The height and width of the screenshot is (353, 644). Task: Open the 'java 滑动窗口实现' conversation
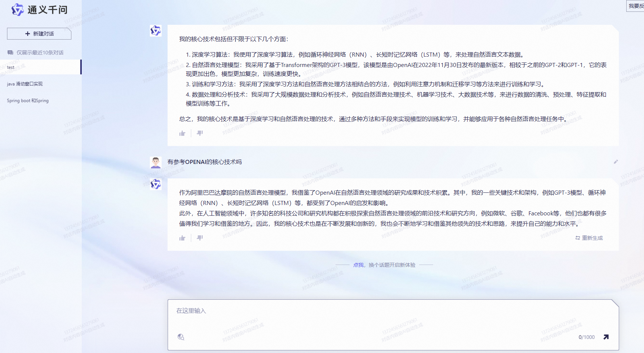click(x=25, y=84)
